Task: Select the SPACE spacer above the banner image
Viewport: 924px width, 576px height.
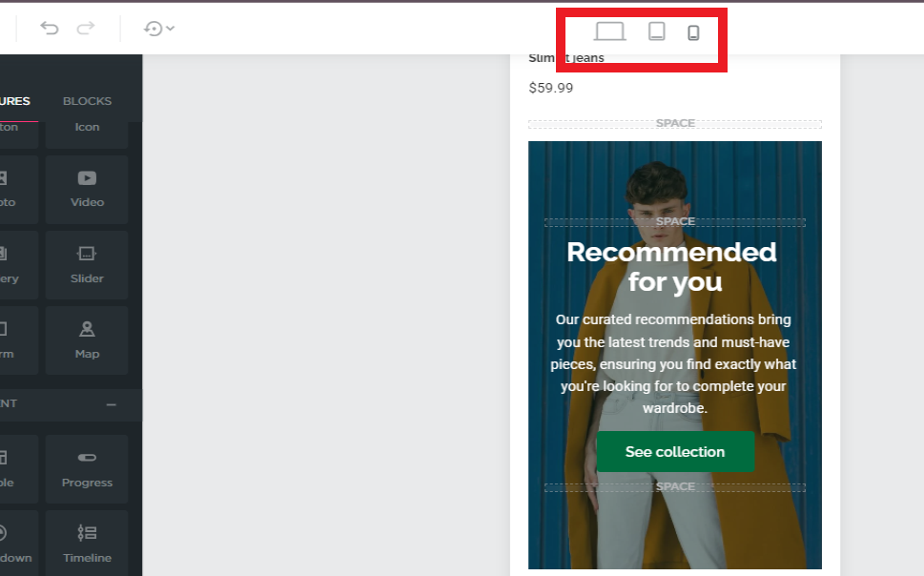Action: tap(675, 124)
